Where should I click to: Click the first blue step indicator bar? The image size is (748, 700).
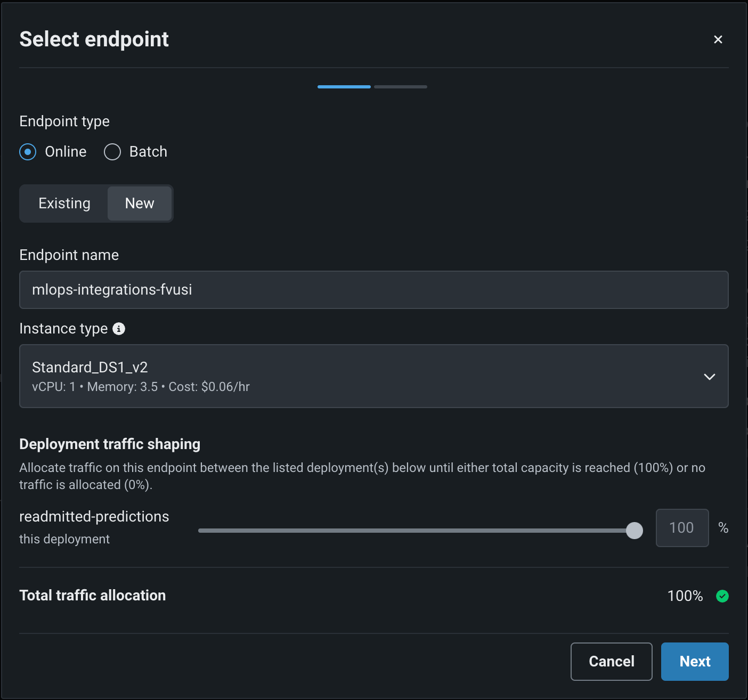tap(344, 87)
